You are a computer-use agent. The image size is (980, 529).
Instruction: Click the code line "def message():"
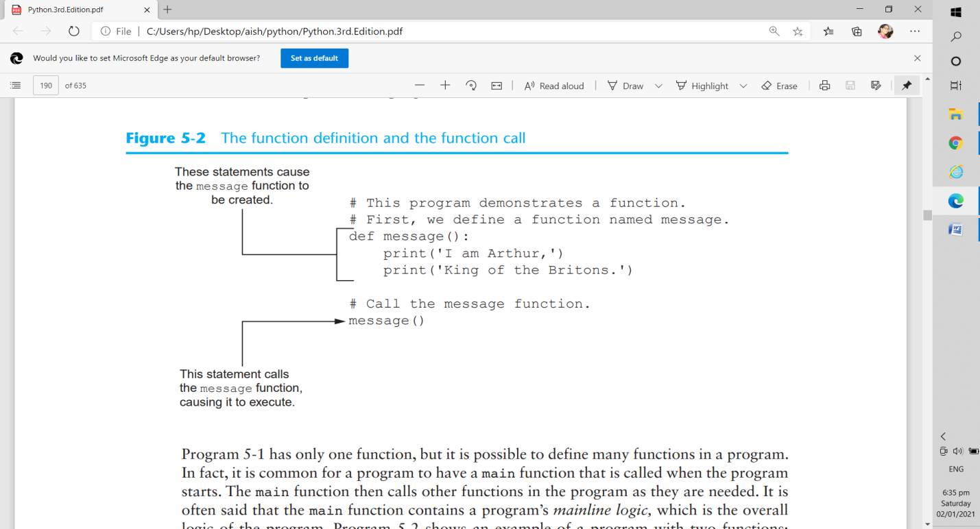click(409, 236)
